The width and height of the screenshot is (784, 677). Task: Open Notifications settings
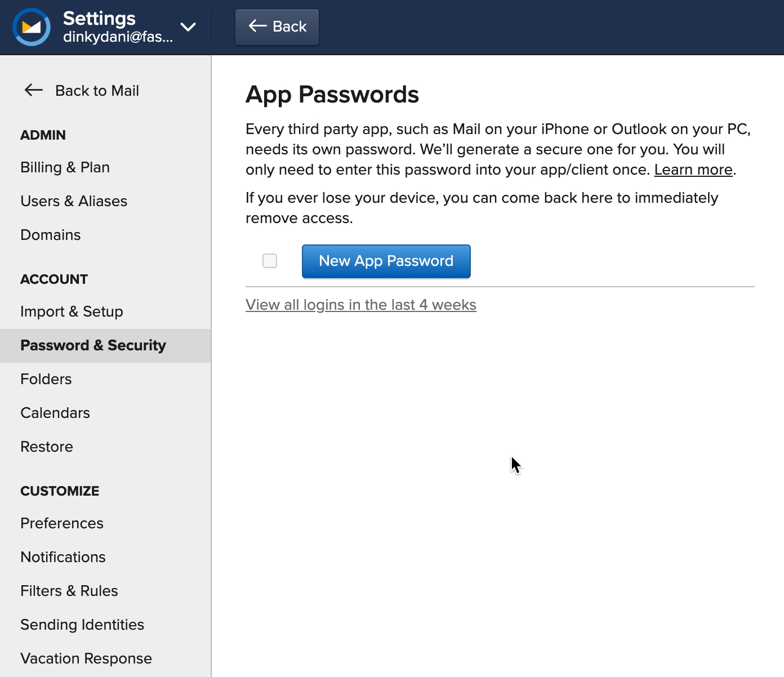(63, 557)
